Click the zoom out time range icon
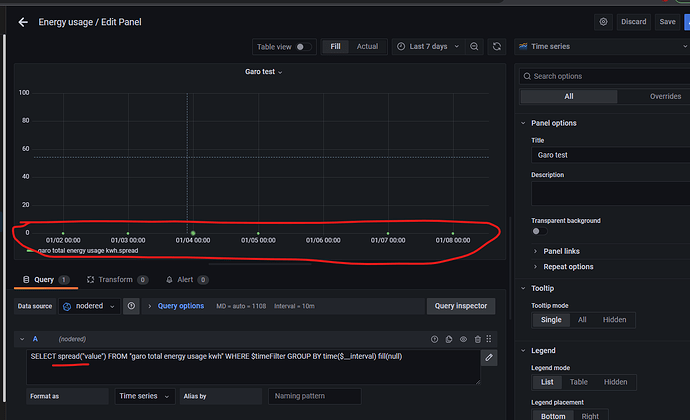The width and height of the screenshot is (690, 420). 474,46
